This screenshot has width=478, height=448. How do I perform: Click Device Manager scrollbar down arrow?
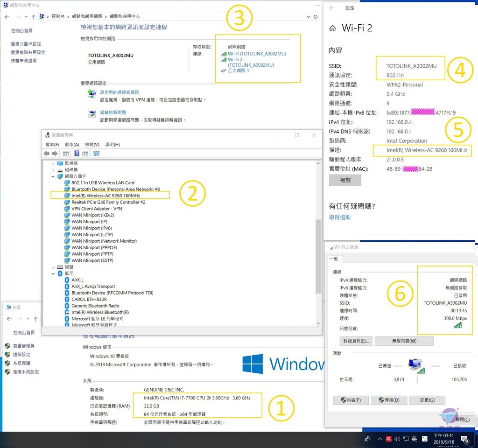pos(318,323)
